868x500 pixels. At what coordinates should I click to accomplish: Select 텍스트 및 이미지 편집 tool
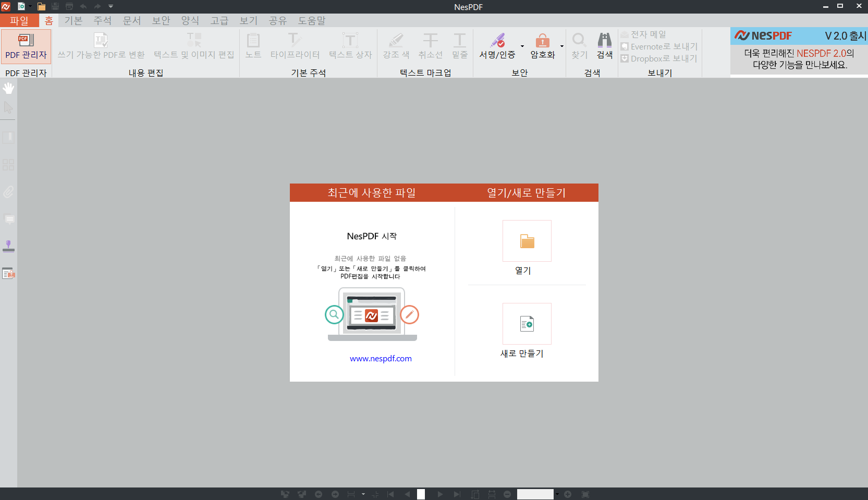[x=194, y=46]
